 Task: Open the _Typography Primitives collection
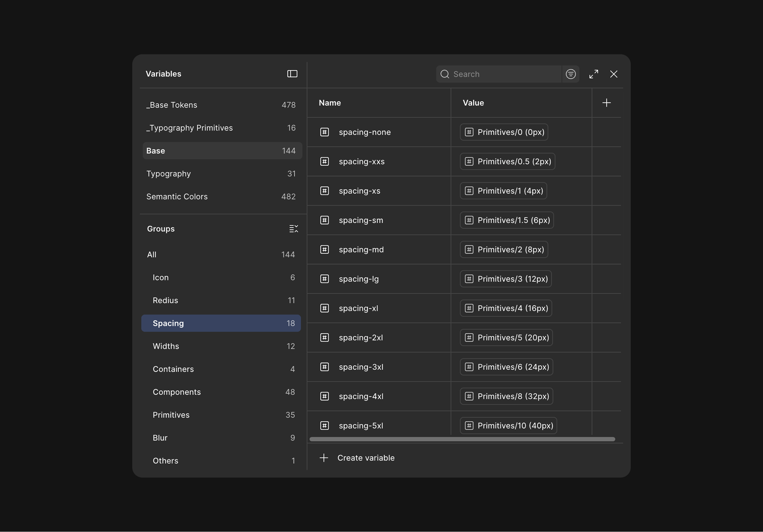click(x=222, y=128)
